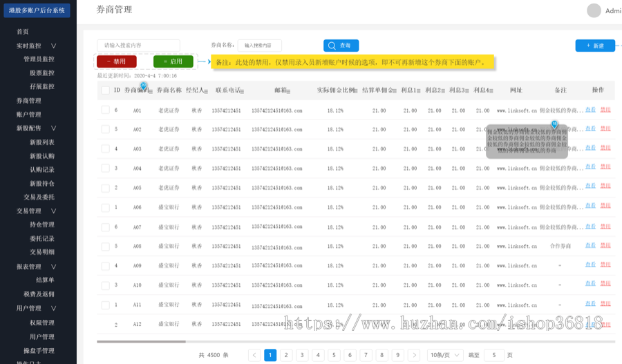Screen dimensions: 622x364
Task: Open 结算单 in the sidebar
Action: tap(45, 280)
